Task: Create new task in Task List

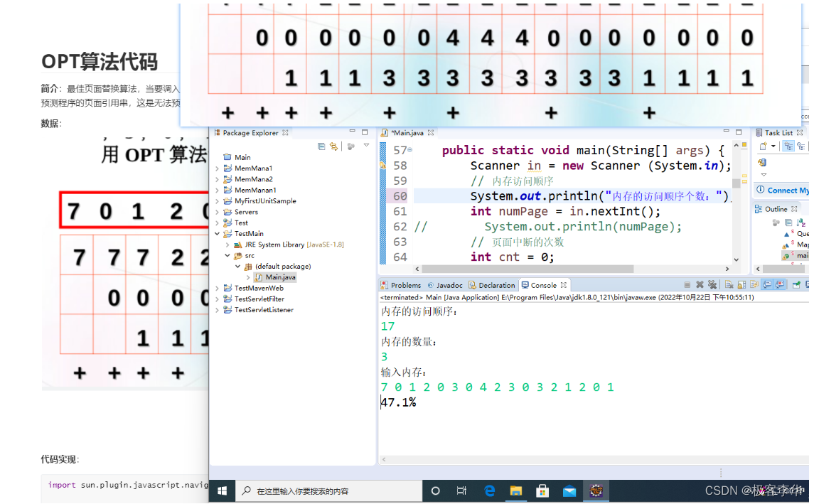Action: [763, 146]
